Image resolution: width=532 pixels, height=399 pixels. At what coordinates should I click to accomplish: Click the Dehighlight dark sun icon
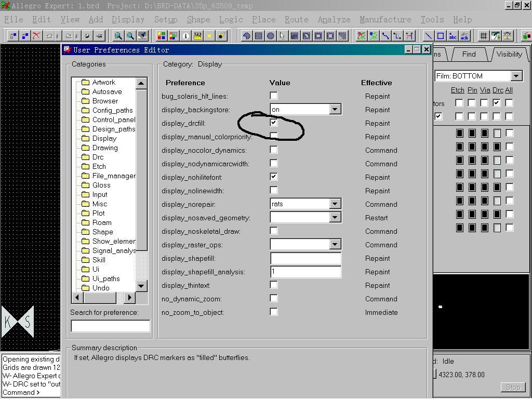coord(221,36)
